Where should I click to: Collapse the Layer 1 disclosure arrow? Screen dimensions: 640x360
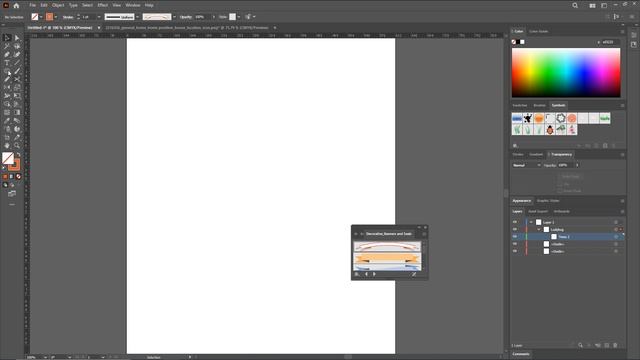tap(531, 222)
